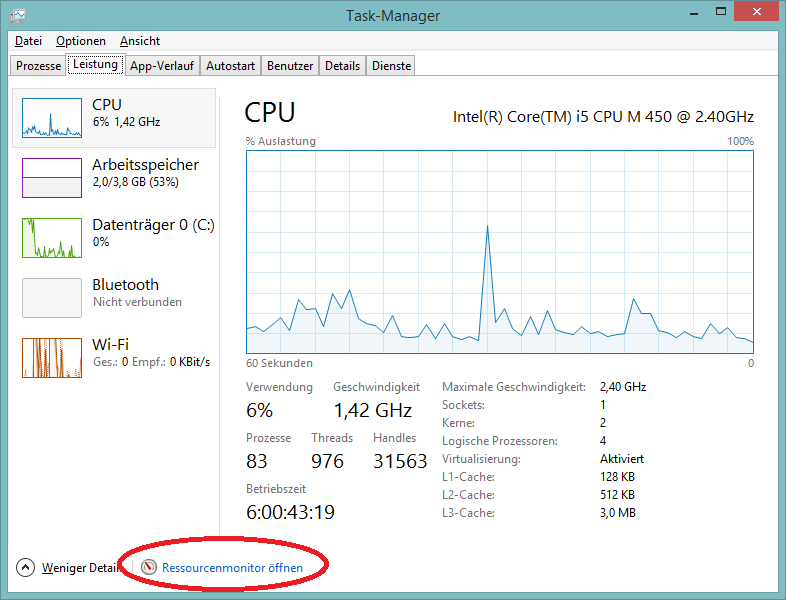Open the Benutzer tab
This screenshot has width=786, height=600.
(x=290, y=66)
